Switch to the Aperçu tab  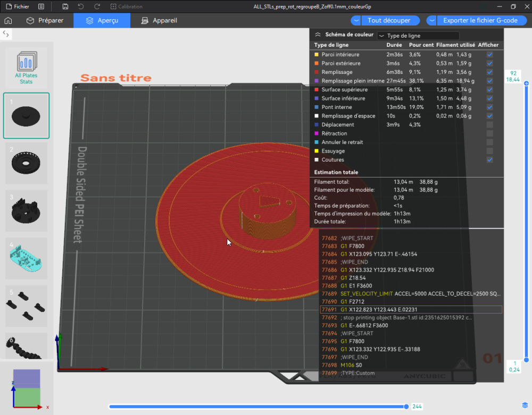click(x=102, y=20)
